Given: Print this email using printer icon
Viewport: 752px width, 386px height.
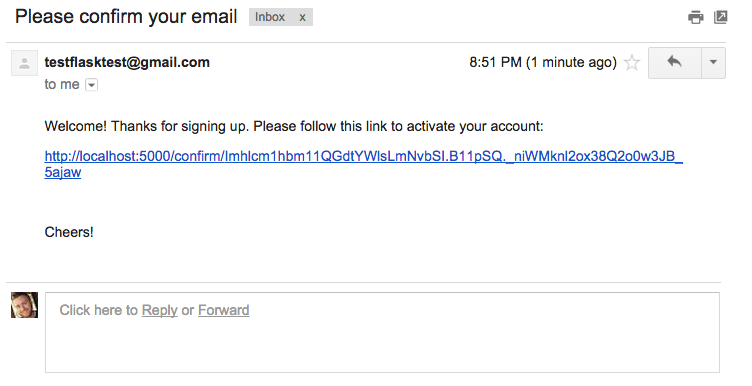Looking at the screenshot, I should pos(695,18).
